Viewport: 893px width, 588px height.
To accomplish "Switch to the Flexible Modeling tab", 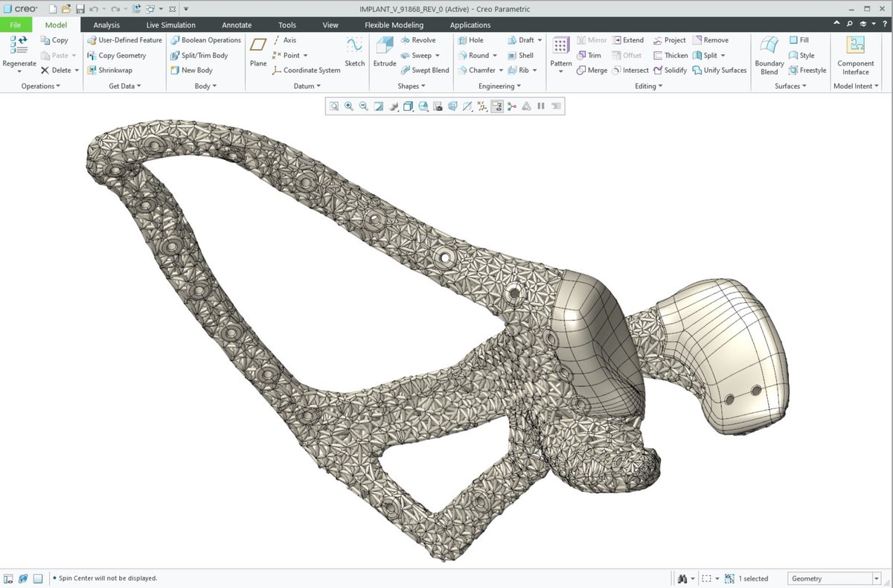I will 394,25.
